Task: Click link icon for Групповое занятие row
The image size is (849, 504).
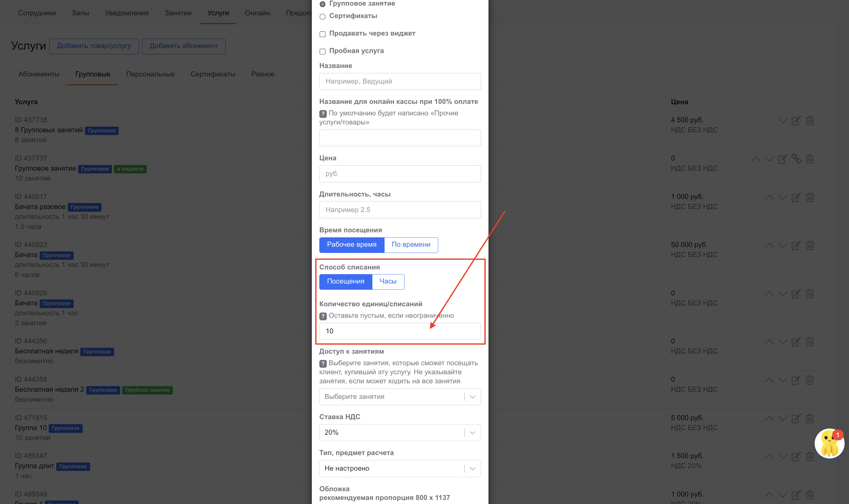Action: click(796, 159)
